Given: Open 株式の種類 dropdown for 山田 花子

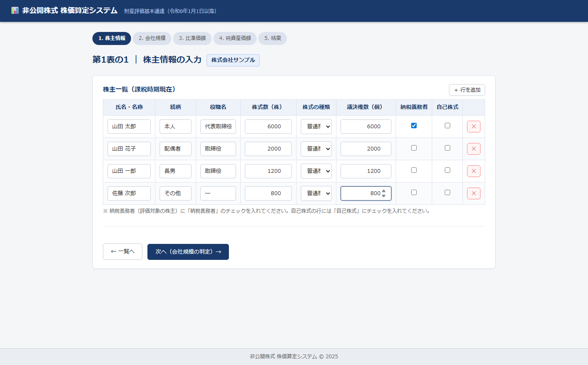Looking at the screenshot, I should coord(316,149).
